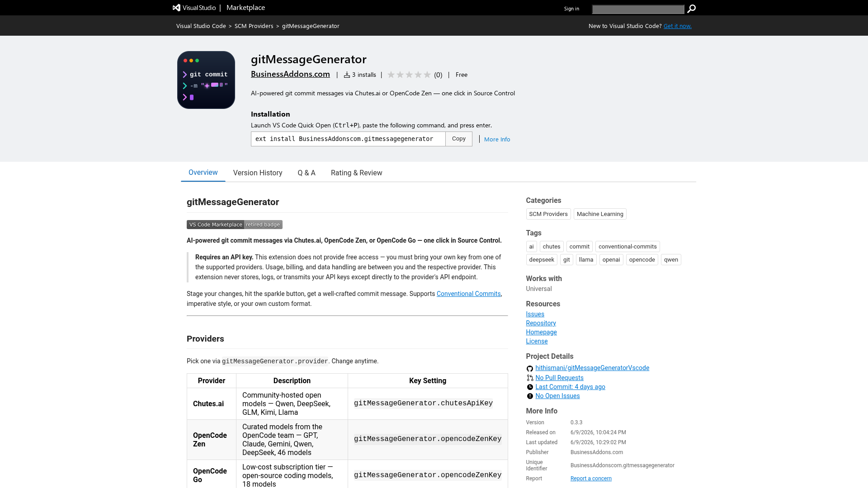Click the installs download icon
868x488 pixels.
pos(347,75)
